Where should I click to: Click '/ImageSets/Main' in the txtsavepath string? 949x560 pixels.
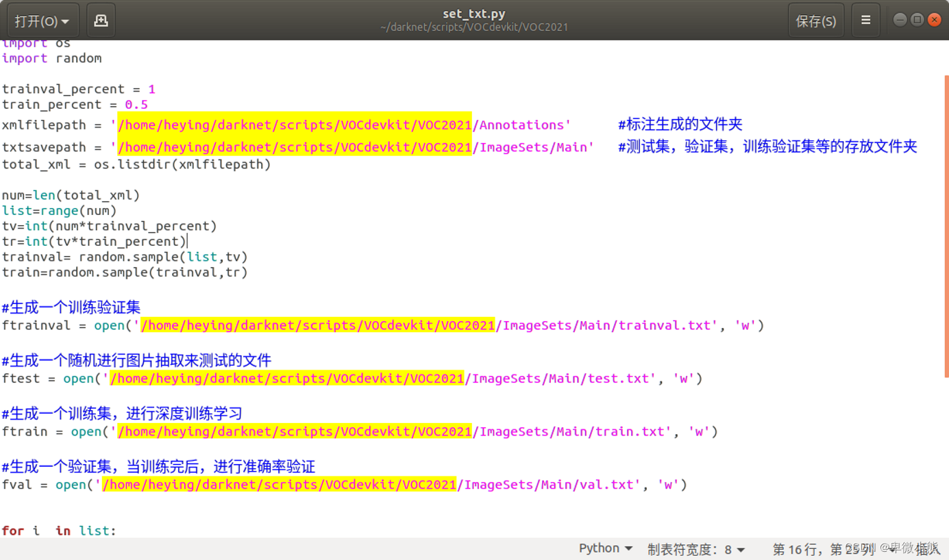point(530,147)
